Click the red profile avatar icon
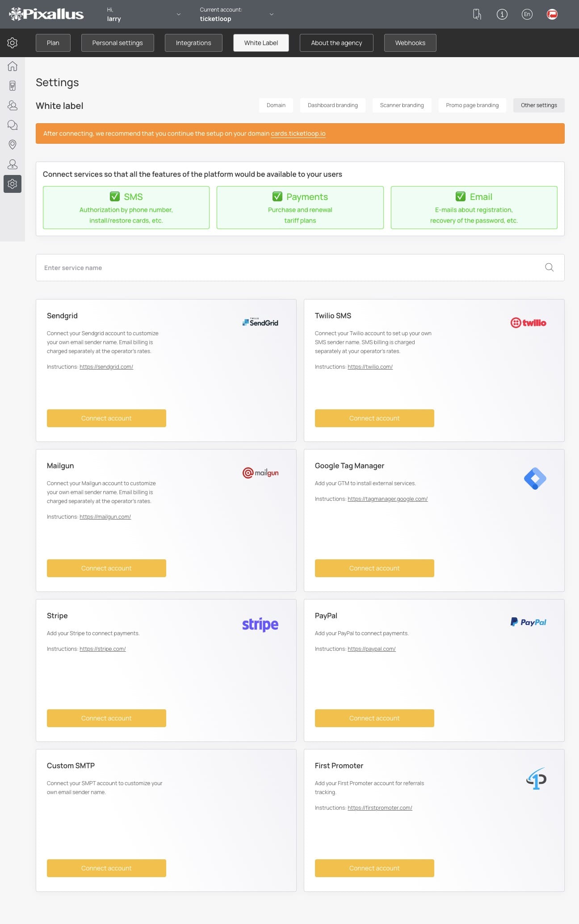 tap(552, 14)
